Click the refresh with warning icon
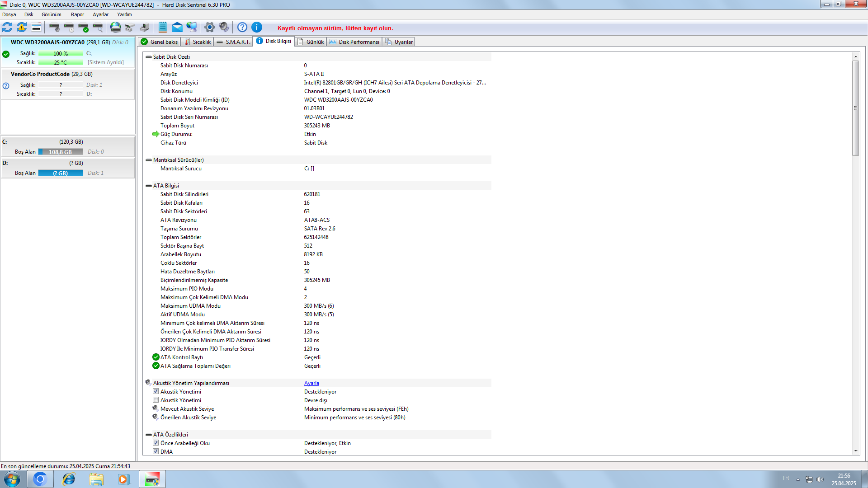 (22, 28)
